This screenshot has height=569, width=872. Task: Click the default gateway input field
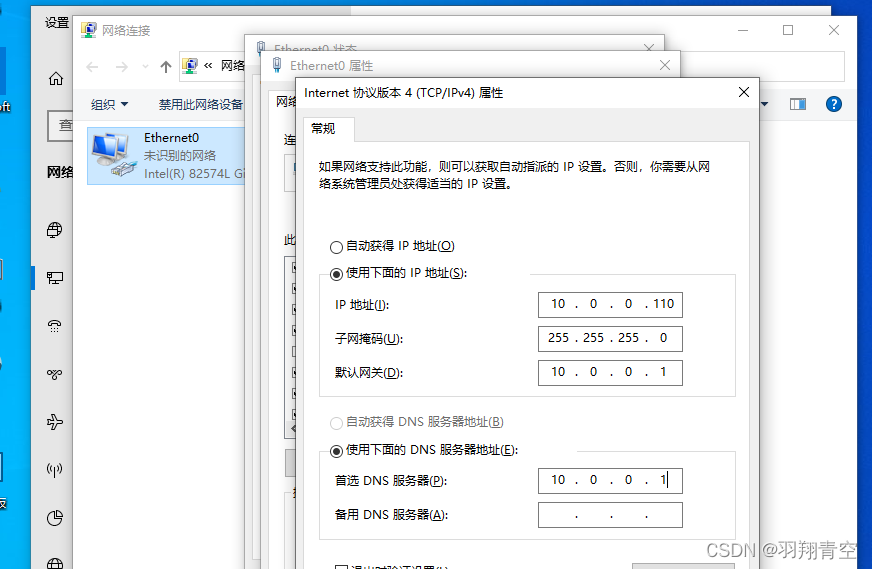point(610,373)
